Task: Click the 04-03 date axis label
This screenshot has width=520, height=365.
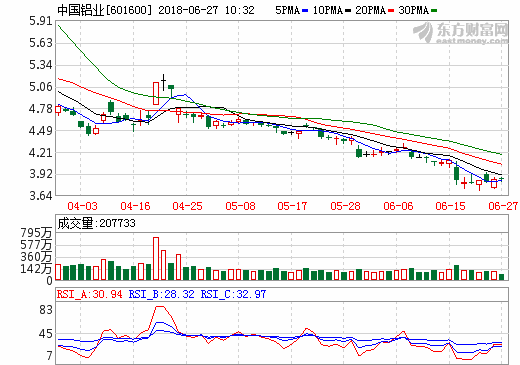Action: click(82, 206)
